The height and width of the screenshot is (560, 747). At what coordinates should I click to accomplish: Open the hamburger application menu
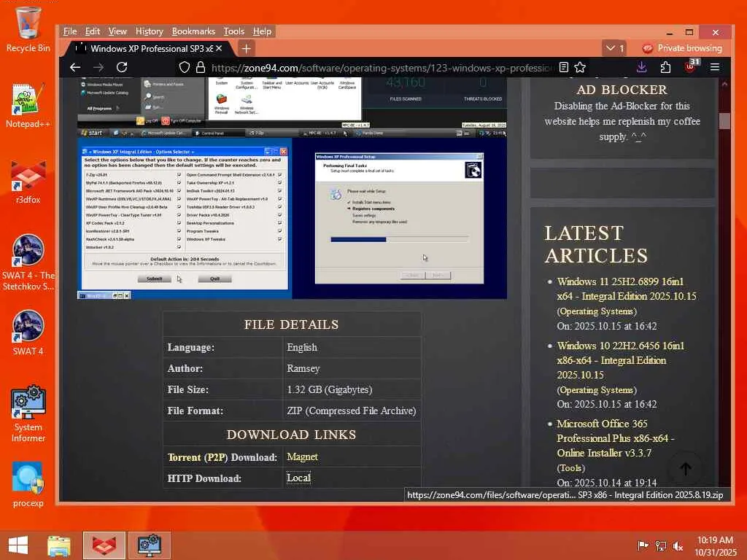point(715,67)
